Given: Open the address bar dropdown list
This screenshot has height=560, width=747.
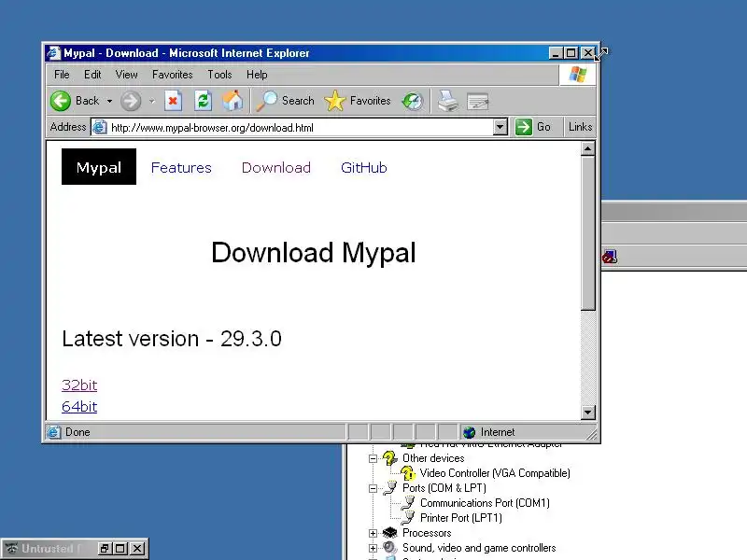Looking at the screenshot, I should click(x=500, y=127).
